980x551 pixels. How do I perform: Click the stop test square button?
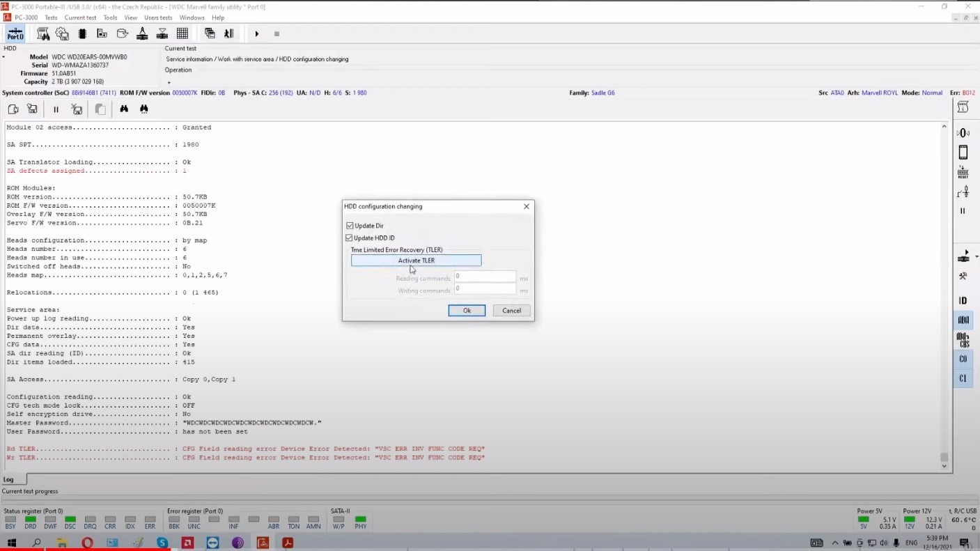click(277, 33)
